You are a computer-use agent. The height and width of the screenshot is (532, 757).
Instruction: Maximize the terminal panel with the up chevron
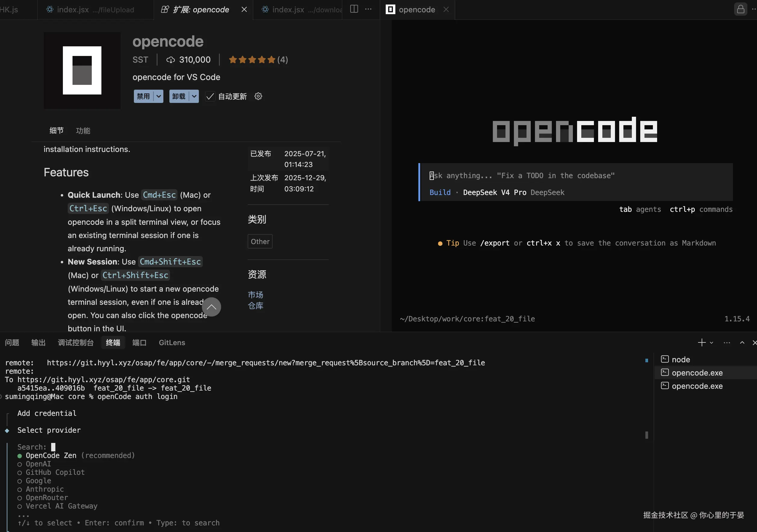[x=742, y=343]
